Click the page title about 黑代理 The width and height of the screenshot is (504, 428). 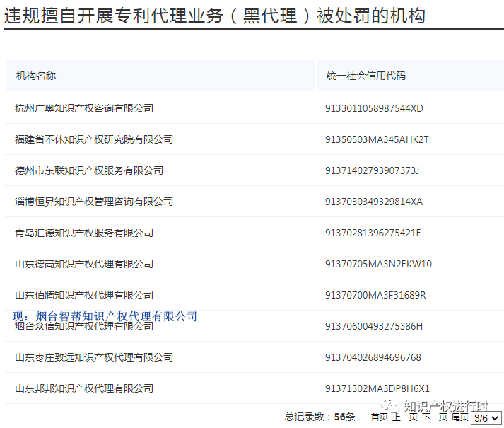coord(216,15)
